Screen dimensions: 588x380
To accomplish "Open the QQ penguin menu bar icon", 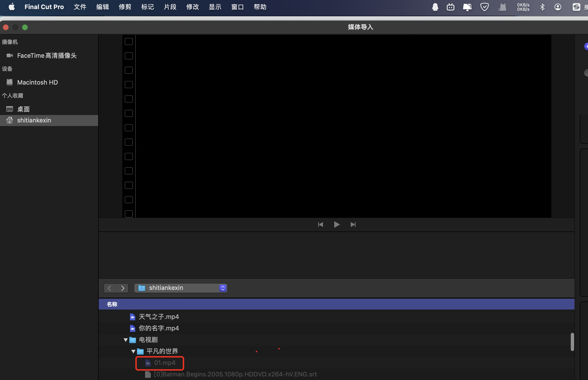I will 435,7.
